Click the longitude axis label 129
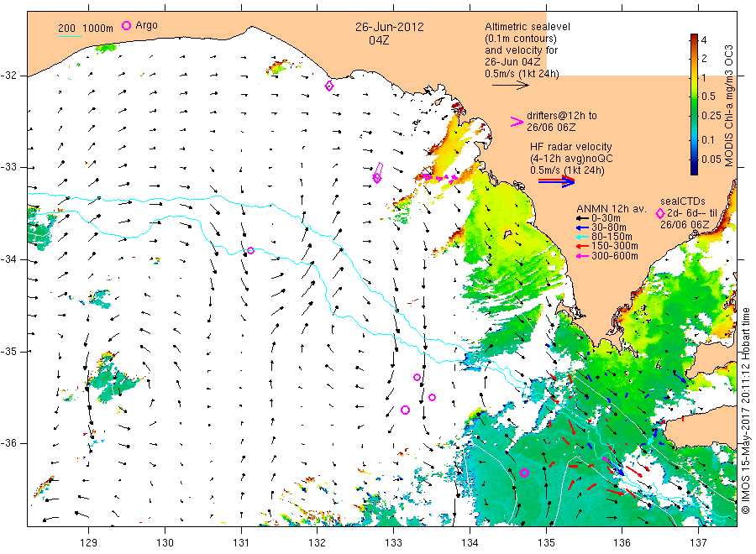756x554 pixels. click(89, 543)
